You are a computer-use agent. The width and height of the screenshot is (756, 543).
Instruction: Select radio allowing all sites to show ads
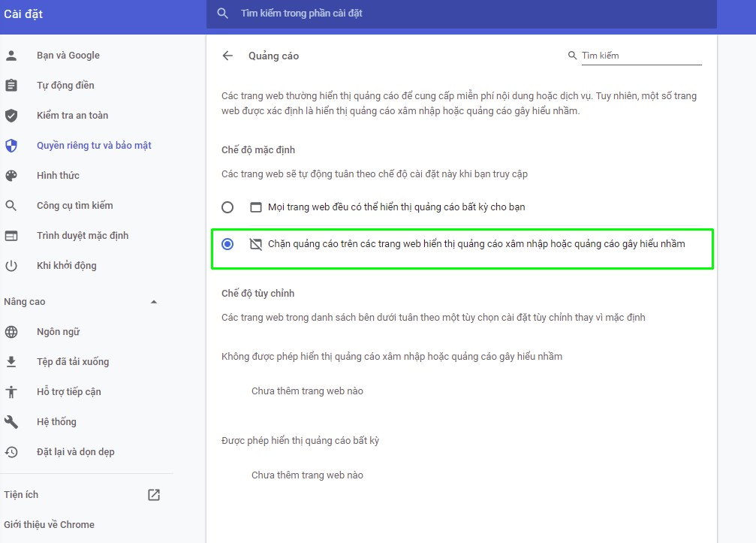pos(227,207)
